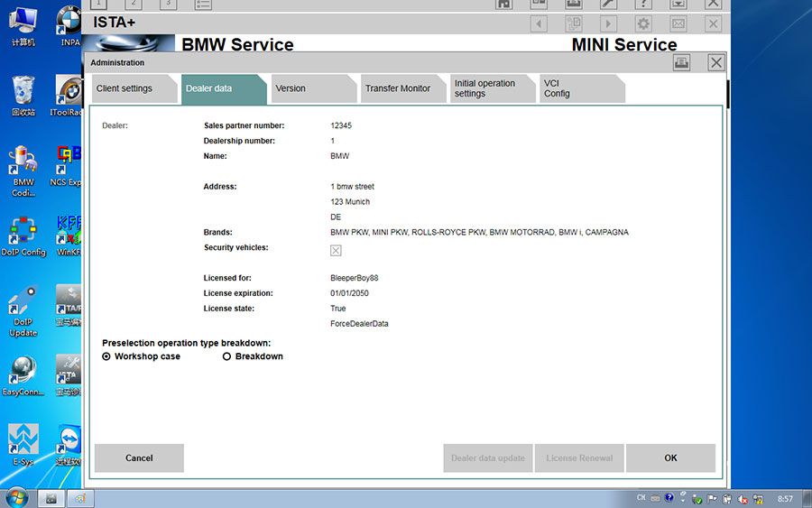
Task: Click the blue help icon in system tray
Action: [669, 498]
